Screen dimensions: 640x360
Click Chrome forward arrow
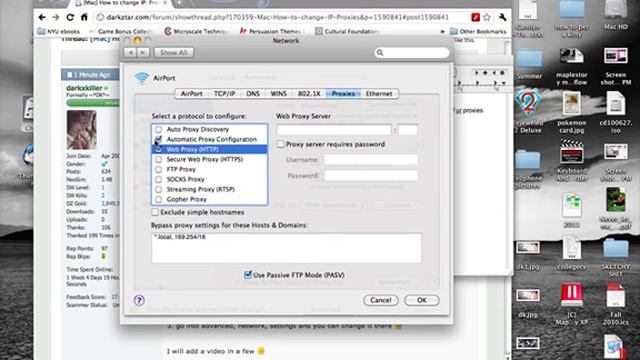56,17
